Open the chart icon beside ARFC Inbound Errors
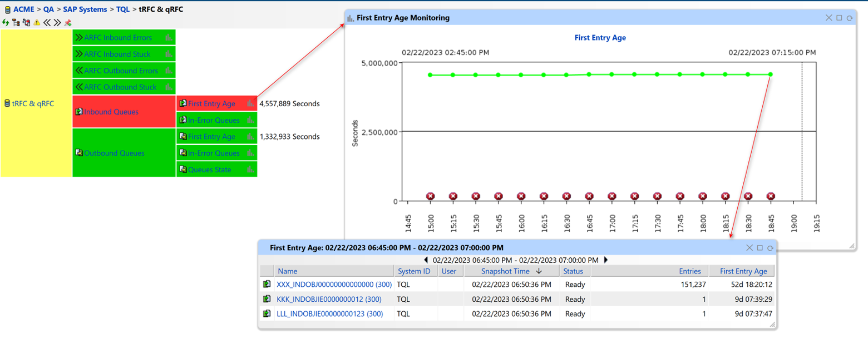The width and height of the screenshot is (868, 339). coord(169,37)
